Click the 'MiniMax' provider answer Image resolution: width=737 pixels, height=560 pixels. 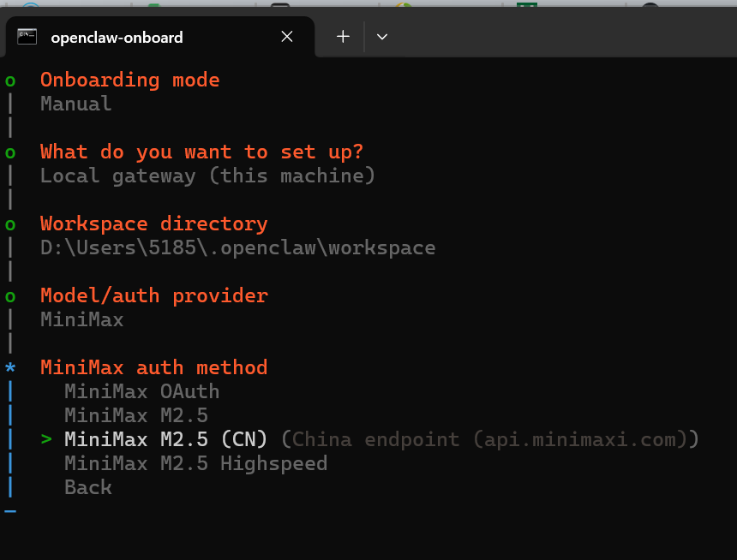point(81,319)
